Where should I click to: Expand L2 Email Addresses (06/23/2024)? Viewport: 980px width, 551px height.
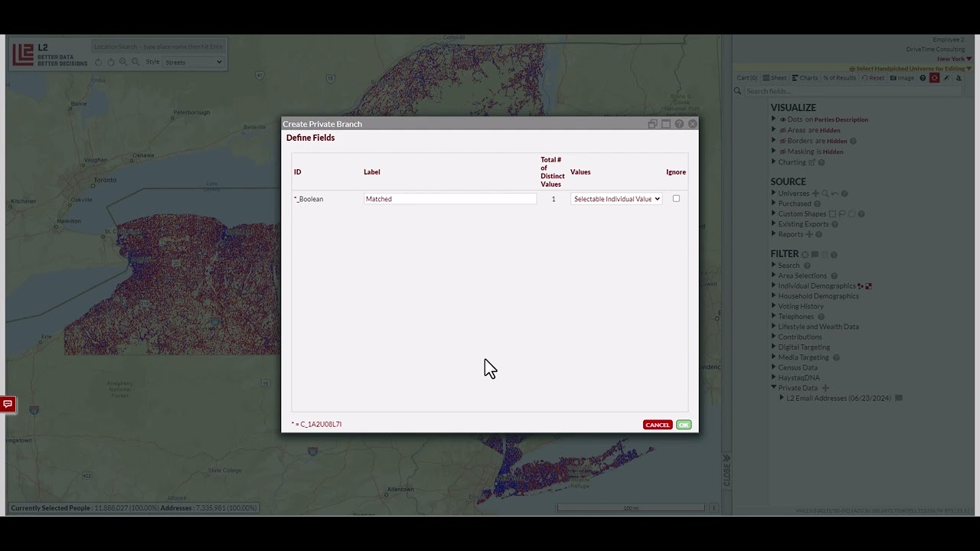(782, 397)
